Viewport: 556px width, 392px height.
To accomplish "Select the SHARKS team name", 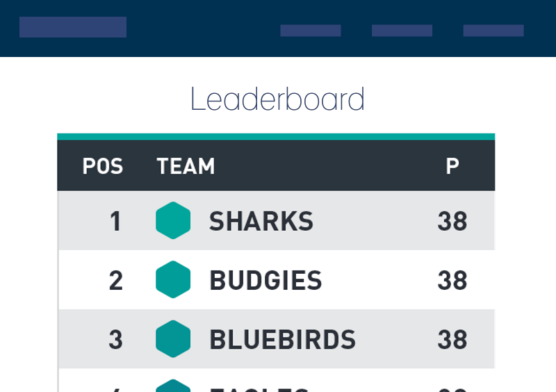I will [261, 221].
